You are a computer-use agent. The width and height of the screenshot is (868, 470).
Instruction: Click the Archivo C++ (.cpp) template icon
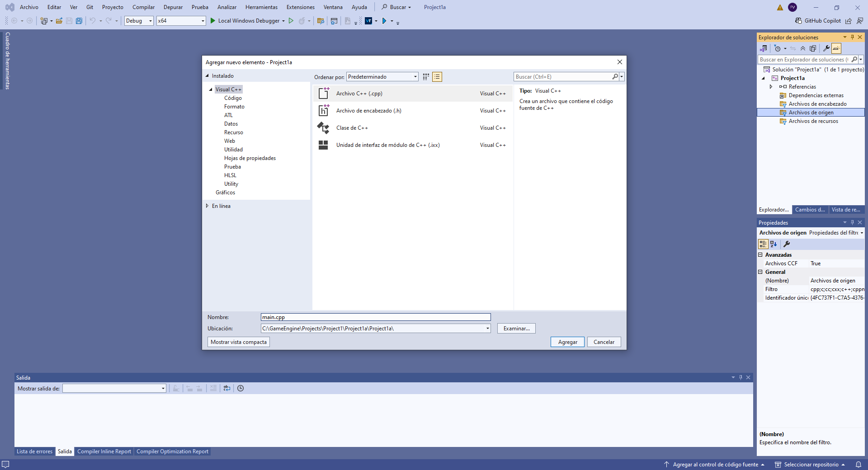point(324,94)
